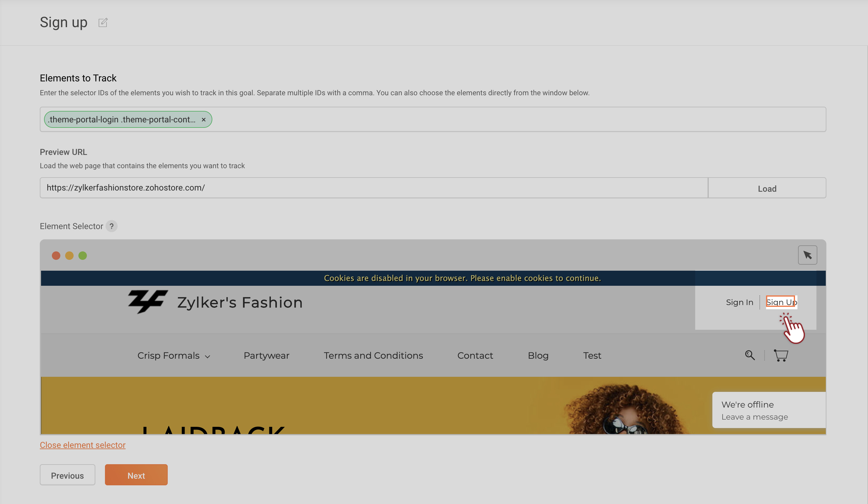
Task: Click the Previous button
Action: pos(67,475)
